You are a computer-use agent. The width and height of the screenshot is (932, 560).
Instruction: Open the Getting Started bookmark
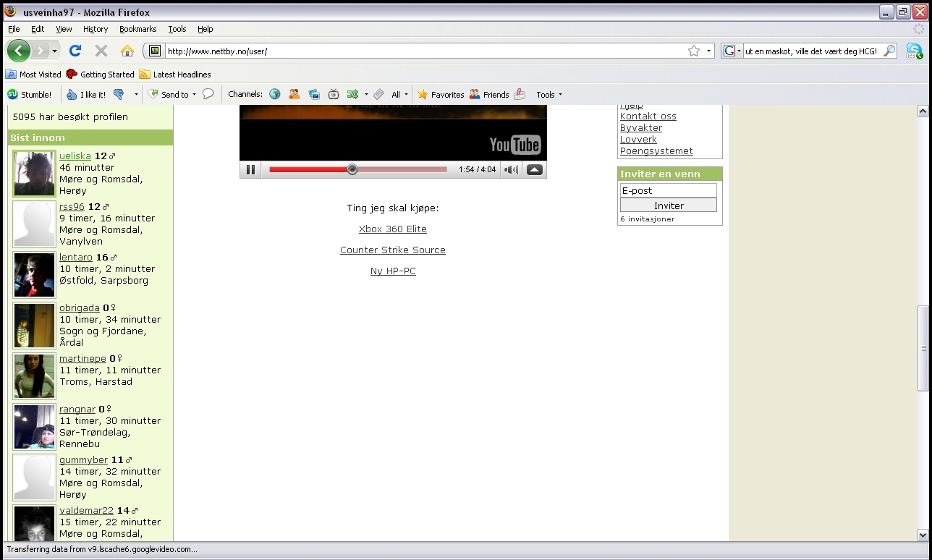(100, 74)
